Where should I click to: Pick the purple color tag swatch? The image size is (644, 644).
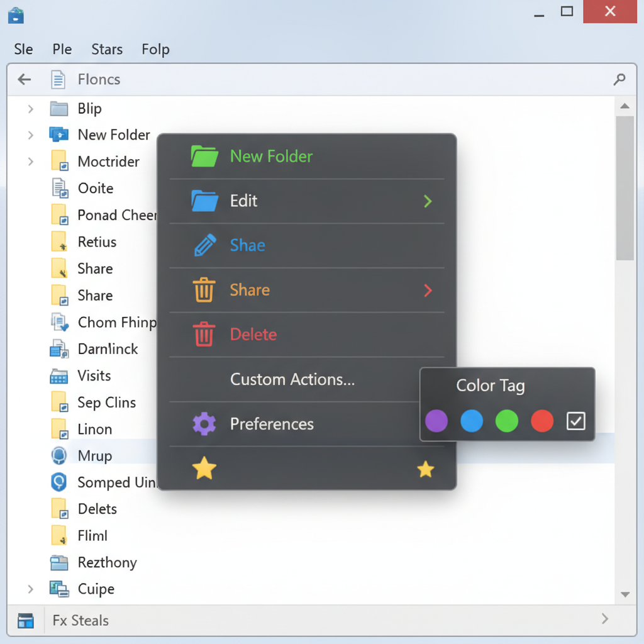coord(436,421)
